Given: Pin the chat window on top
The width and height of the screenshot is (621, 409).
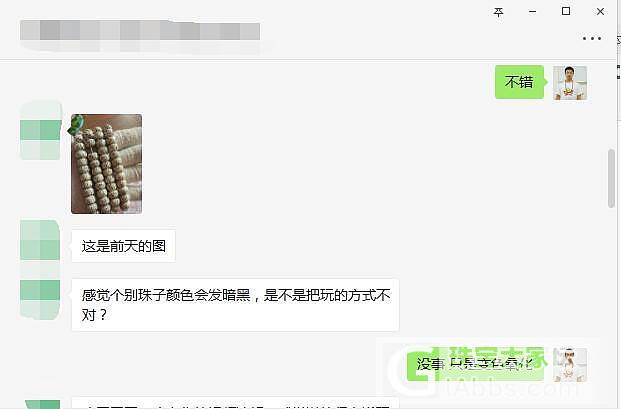Looking at the screenshot, I should point(498,12).
